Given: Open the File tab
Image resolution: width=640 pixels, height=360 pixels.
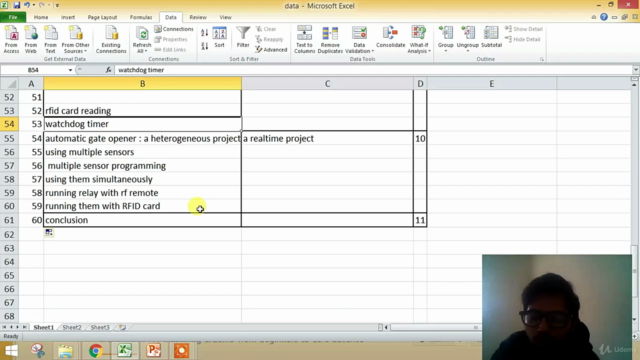Looking at the screenshot, I should [13, 17].
